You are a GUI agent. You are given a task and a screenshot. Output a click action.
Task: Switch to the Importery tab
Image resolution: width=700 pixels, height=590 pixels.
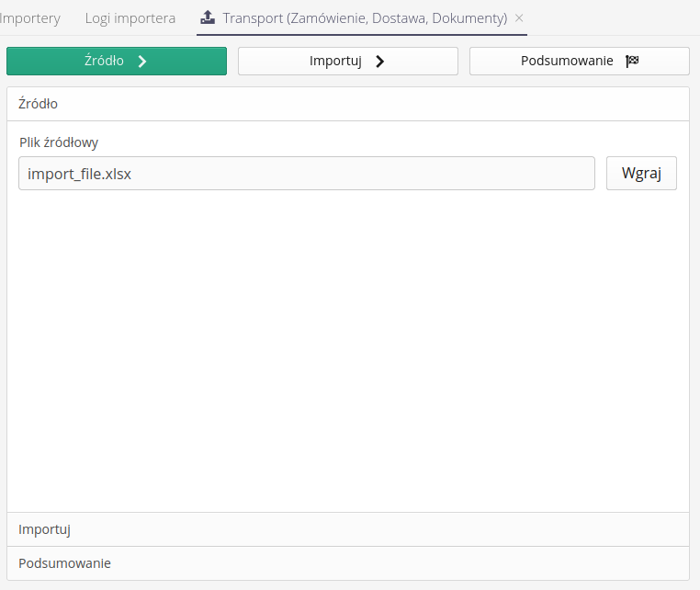29,17
